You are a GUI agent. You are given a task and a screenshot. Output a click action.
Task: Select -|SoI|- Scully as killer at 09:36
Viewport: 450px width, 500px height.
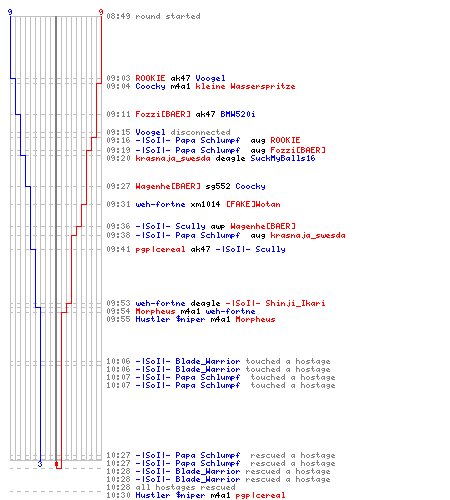pyautogui.click(x=170, y=226)
